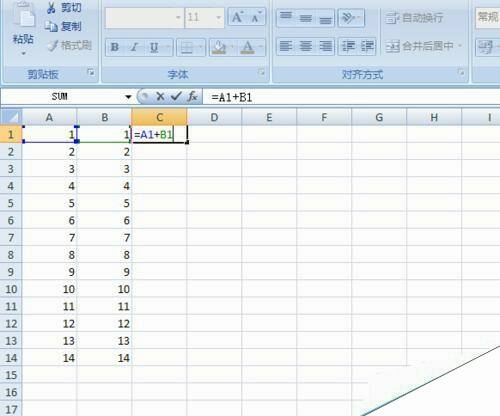Screen dimensions: 500x416
Task: Open the number format box showing 常规
Action: [488, 17]
